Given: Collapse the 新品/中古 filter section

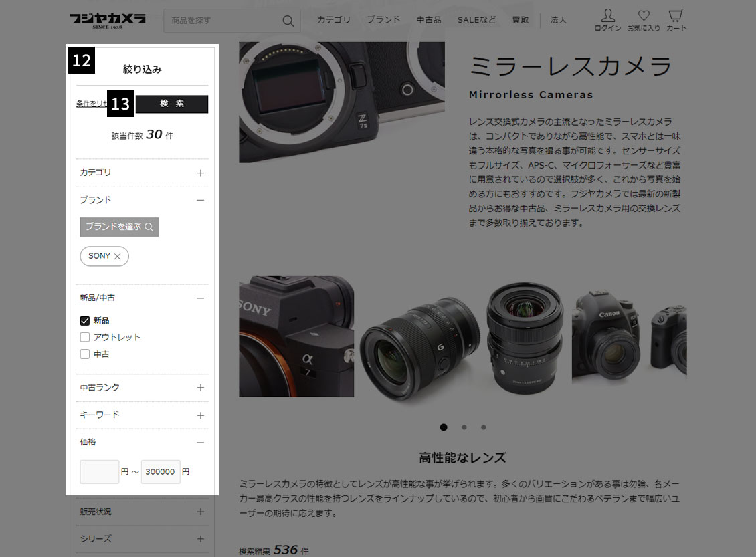Looking at the screenshot, I should click(x=201, y=298).
